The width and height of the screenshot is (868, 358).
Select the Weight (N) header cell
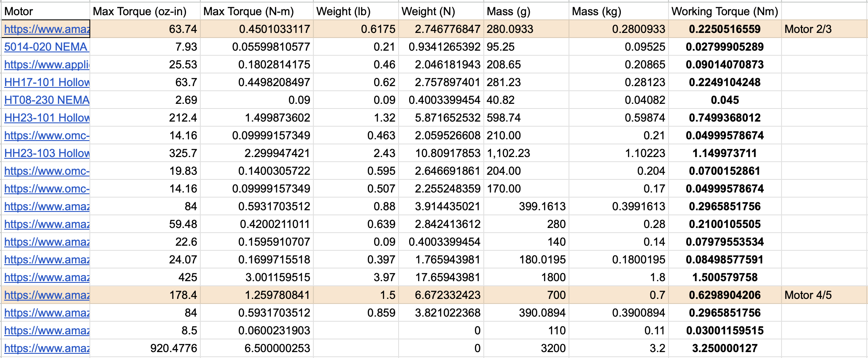pos(441,11)
